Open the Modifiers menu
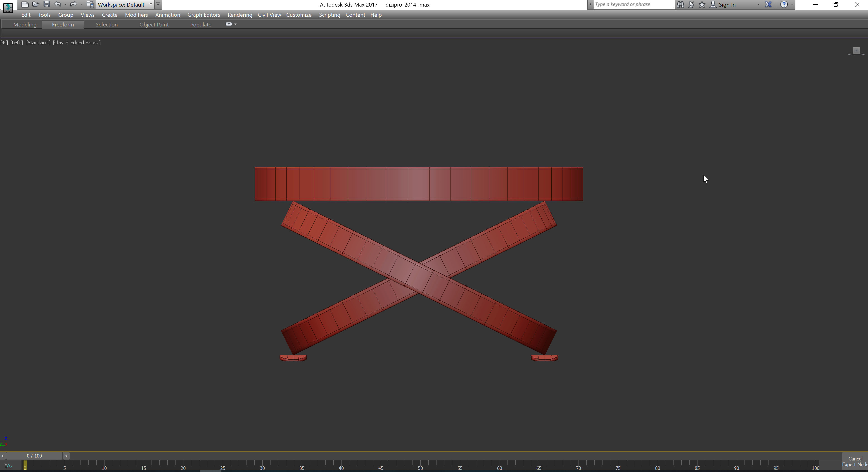The height and width of the screenshot is (472, 868). click(x=136, y=15)
